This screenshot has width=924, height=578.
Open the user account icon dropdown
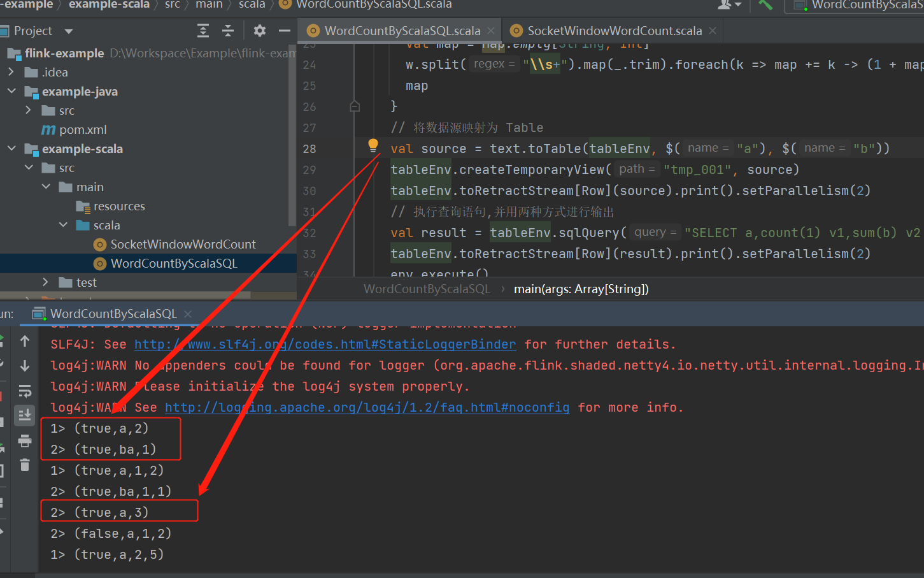coord(729,5)
